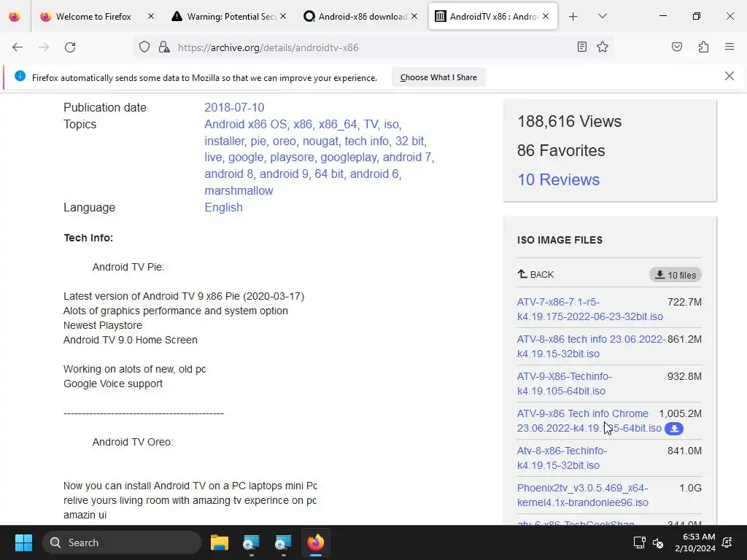
Task: Open Firefox View pinned icon
Action: click(15, 17)
